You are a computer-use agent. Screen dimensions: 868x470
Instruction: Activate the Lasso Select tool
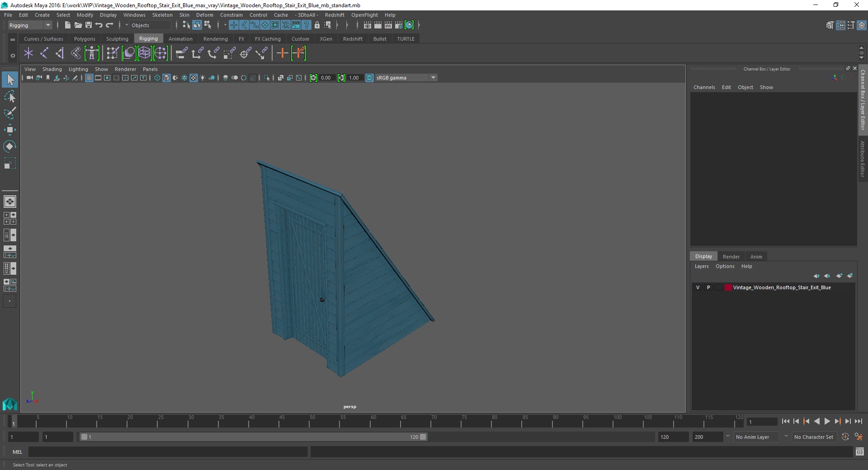[x=10, y=97]
